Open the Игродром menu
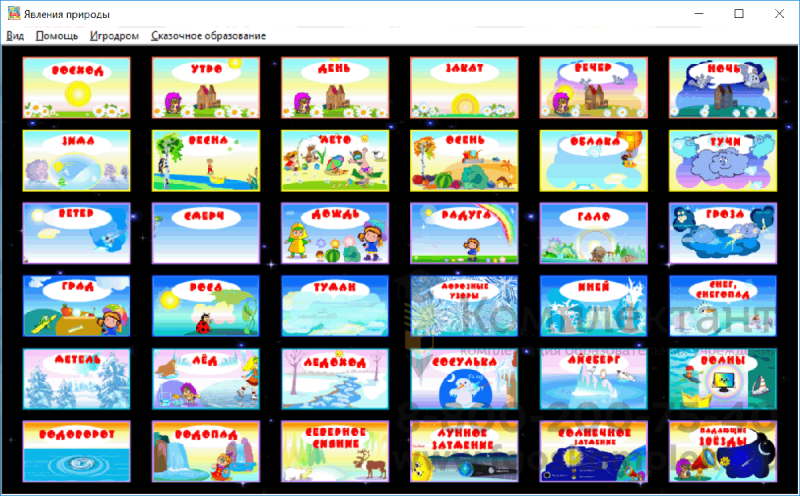 coord(114,36)
